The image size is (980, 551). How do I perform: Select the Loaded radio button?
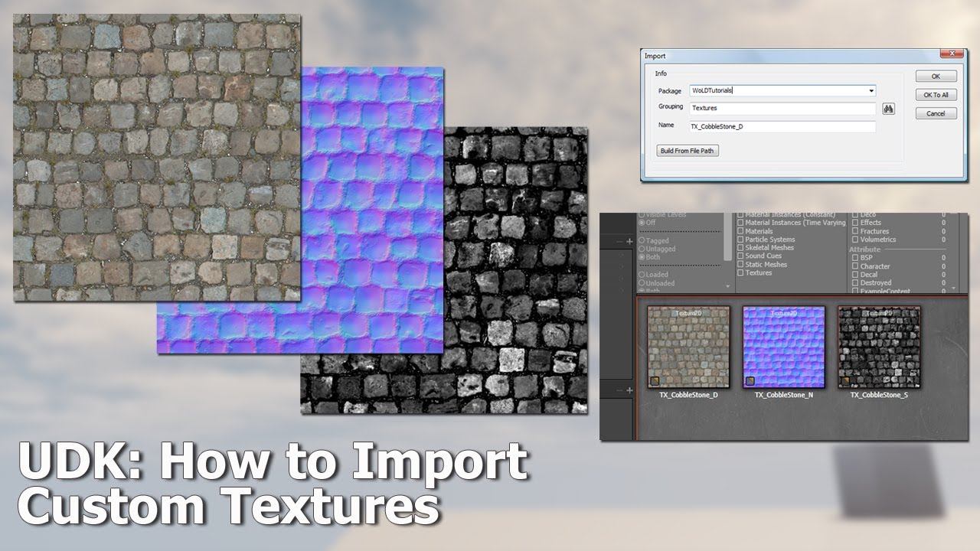pyautogui.click(x=642, y=275)
